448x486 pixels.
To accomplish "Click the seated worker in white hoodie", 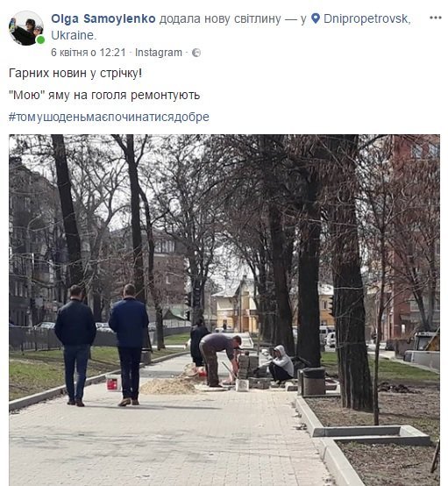I will (x=279, y=364).
